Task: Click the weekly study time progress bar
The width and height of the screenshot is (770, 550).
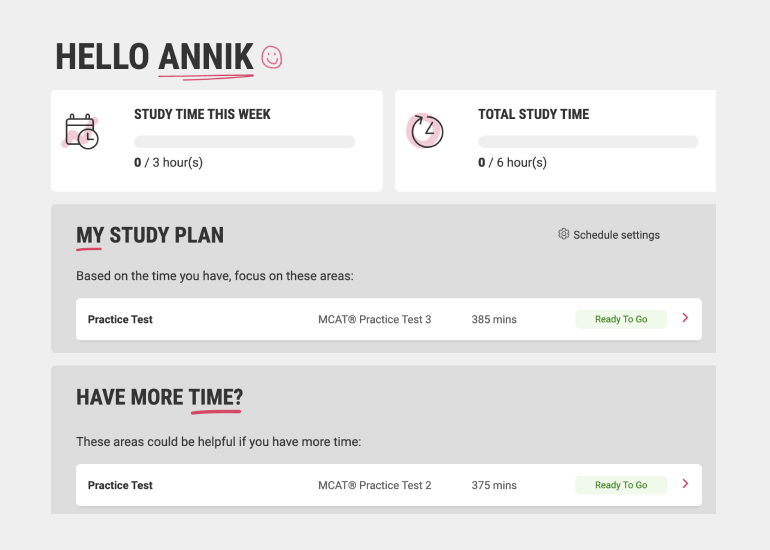Action: coord(244,142)
